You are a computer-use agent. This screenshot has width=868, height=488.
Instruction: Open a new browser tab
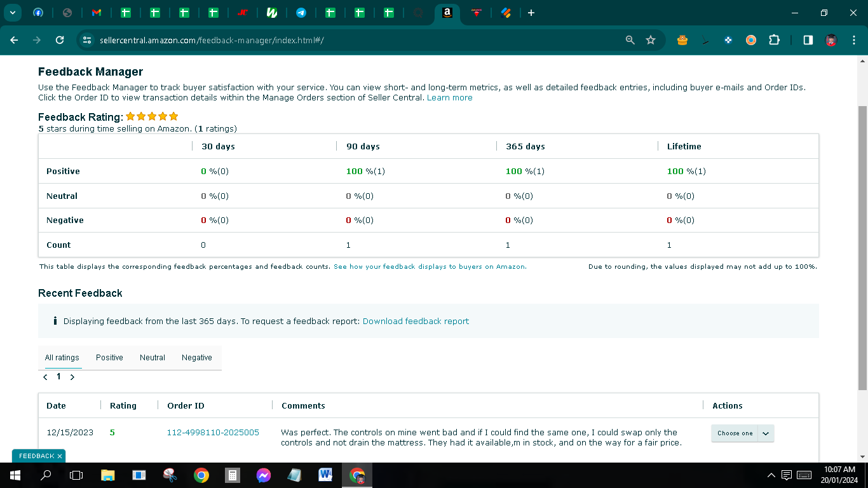[x=531, y=13]
